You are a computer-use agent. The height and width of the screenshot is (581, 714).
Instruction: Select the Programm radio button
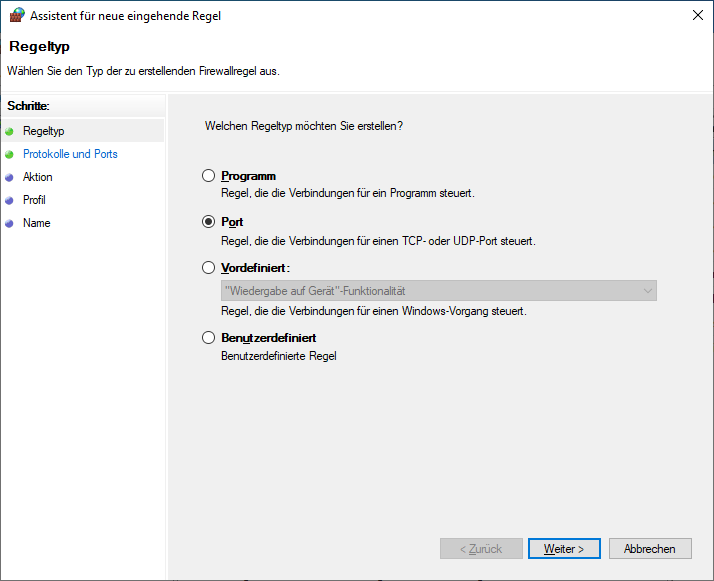(208, 176)
